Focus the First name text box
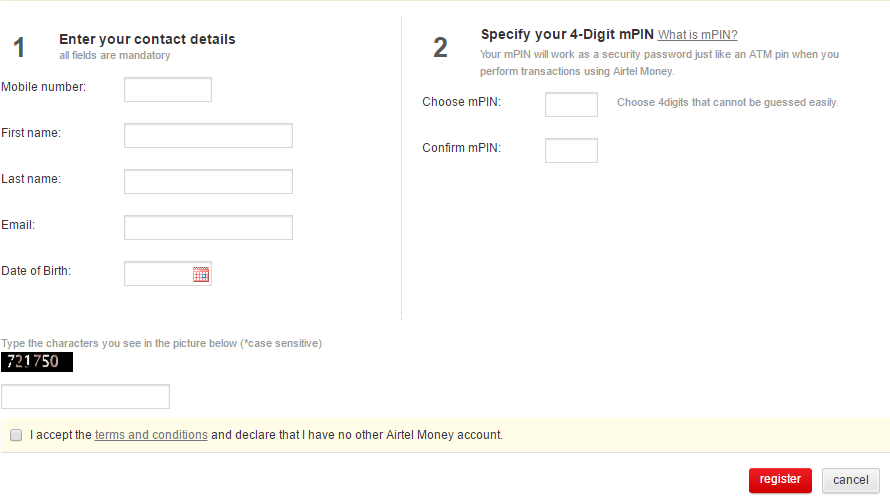Viewport: 890px width, 501px height. click(x=208, y=136)
